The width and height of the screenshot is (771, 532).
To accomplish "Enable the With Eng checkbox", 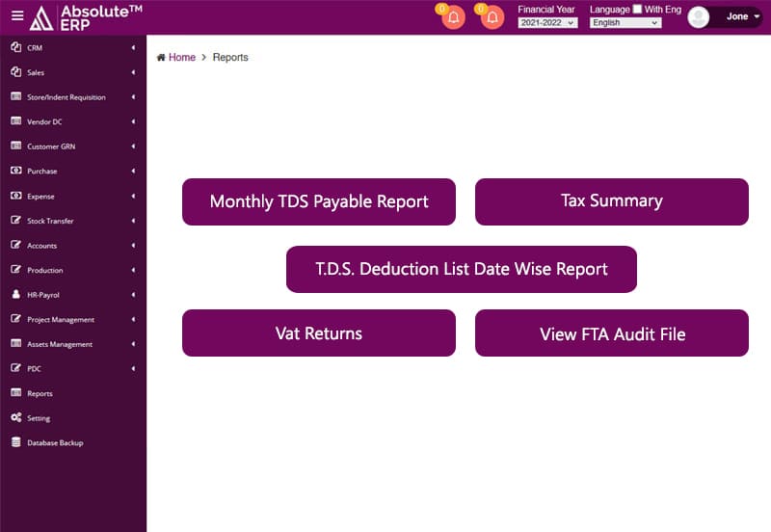I will [x=637, y=10].
